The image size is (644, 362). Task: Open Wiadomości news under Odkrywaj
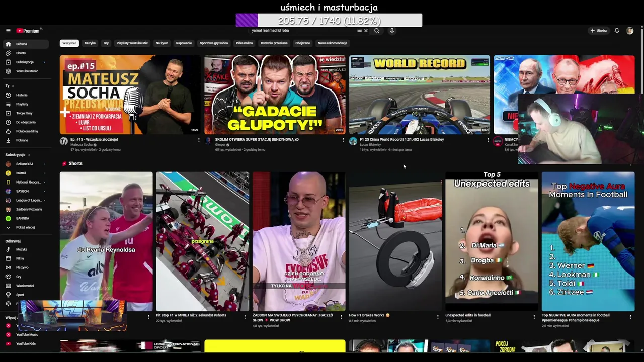(25, 286)
